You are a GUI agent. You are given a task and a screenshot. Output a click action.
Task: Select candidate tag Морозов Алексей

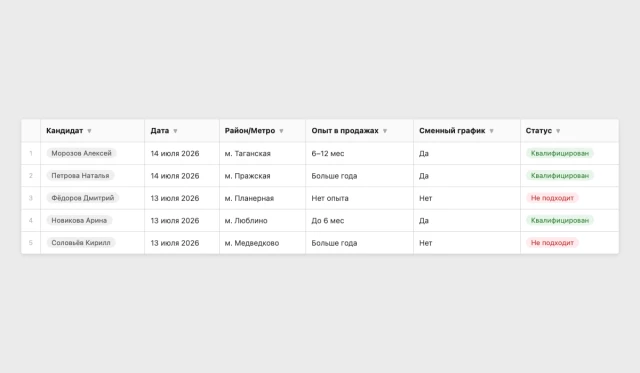point(82,153)
